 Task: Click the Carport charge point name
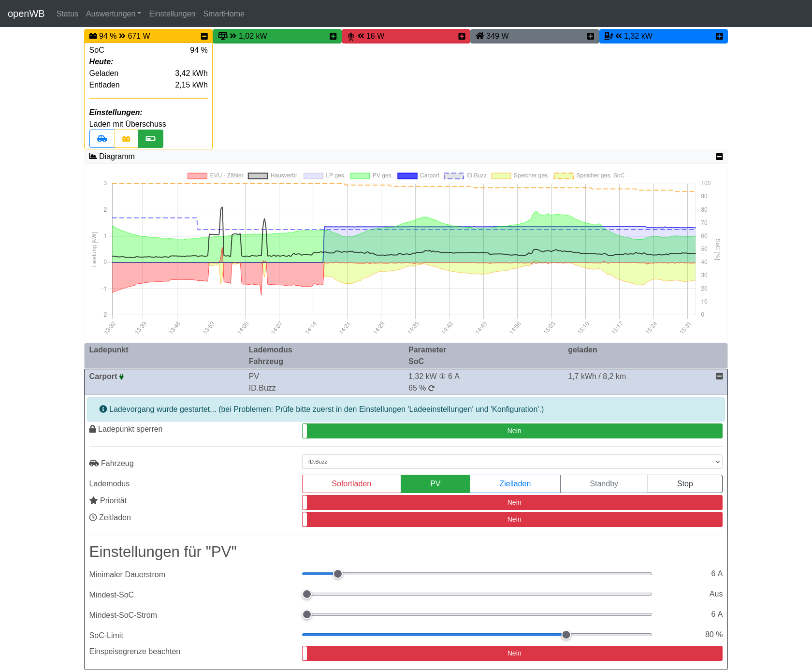point(103,376)
